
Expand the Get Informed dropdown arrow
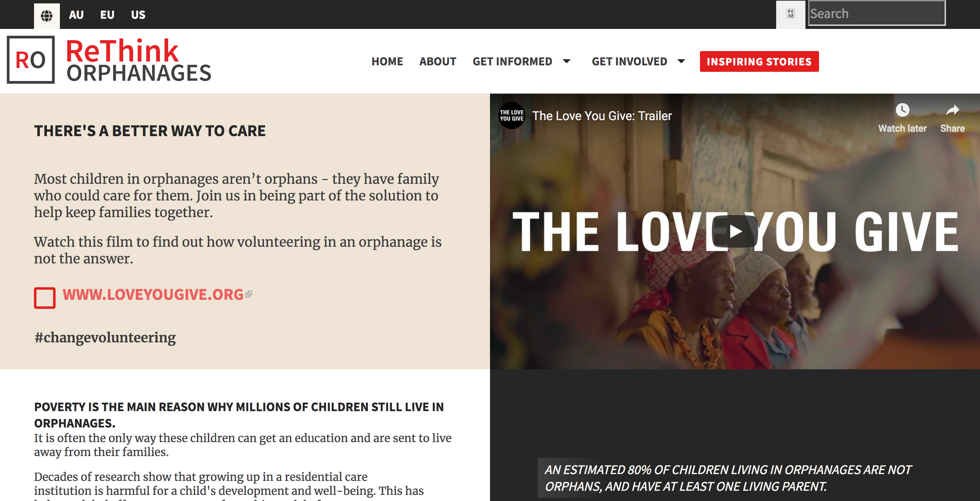point(567,61)
